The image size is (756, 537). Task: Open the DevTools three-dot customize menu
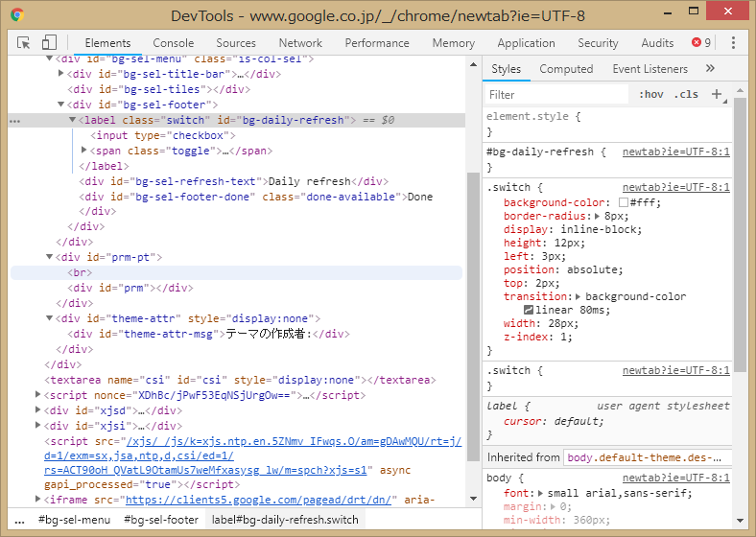(x=733, y=43)
